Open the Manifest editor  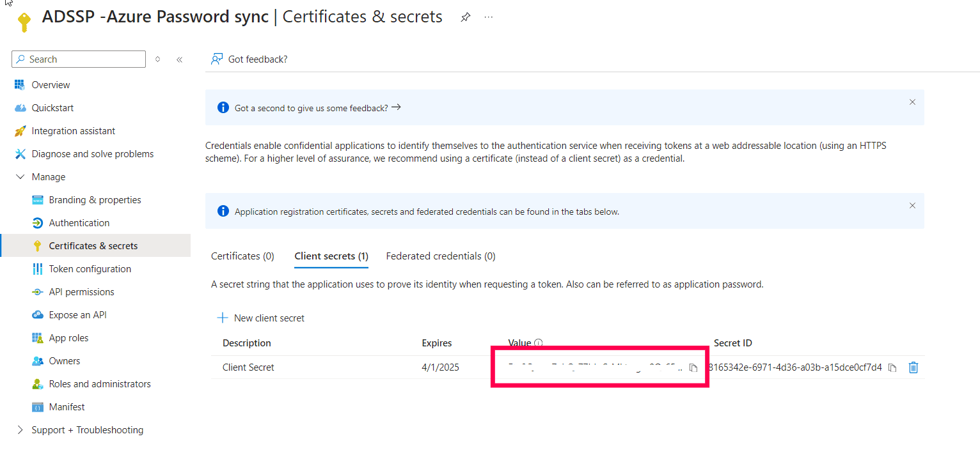[67, 406]
